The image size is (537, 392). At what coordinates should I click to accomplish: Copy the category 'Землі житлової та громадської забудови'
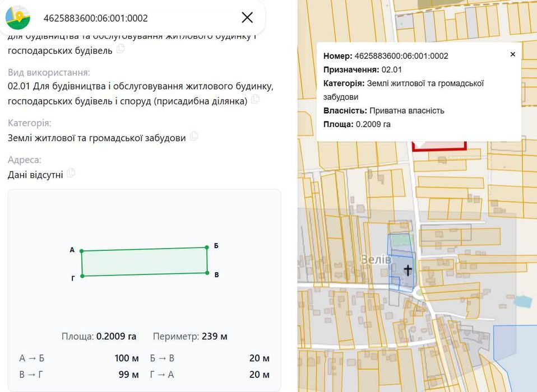pyautogui.click(x=194, y=136)
